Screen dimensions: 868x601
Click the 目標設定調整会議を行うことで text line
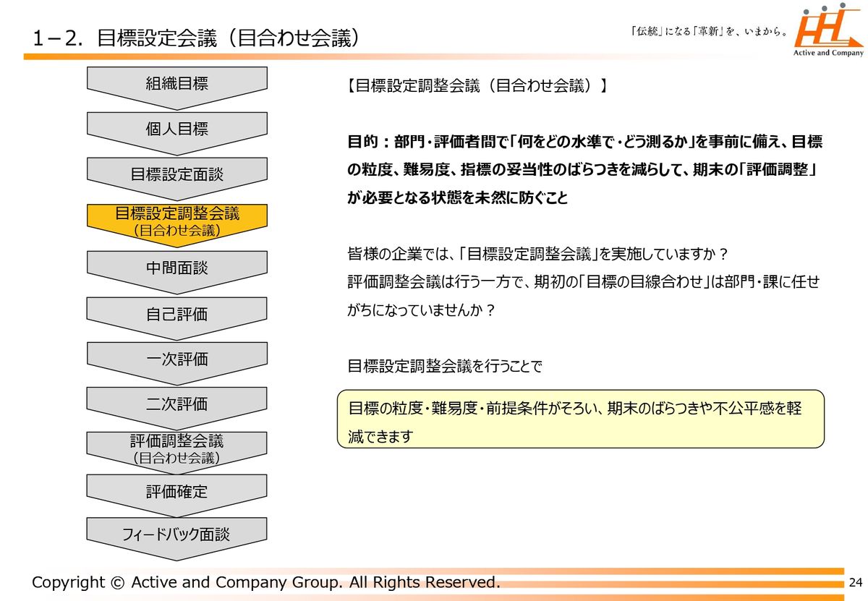(x=445, y=366)
